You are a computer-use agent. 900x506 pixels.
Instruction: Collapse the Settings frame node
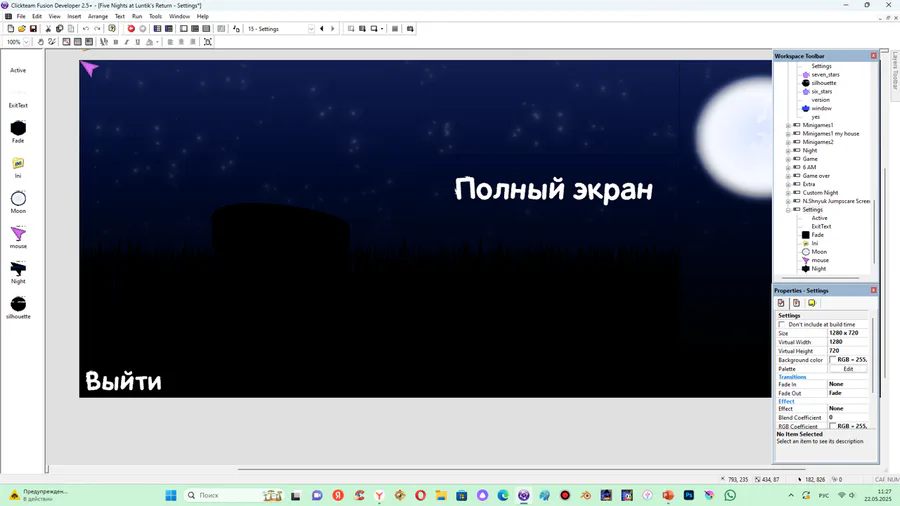pyautogui.click(x=788, y=210)
